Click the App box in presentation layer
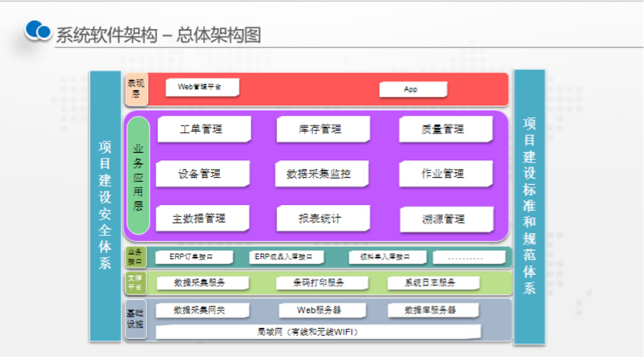 click(411, 88)
